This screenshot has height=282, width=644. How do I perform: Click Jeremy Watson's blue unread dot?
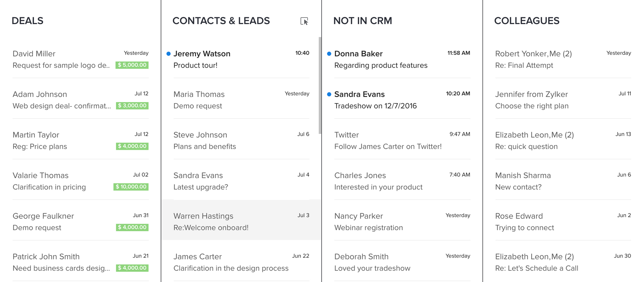169,54
